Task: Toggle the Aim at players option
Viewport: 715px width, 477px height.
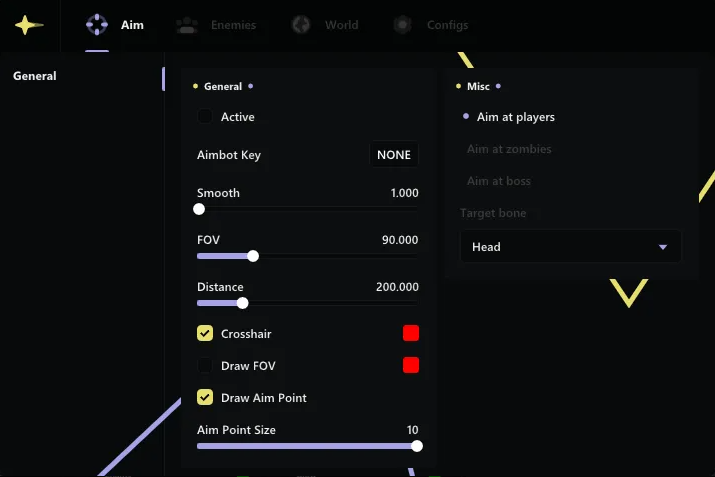Action: (x=515, y=117)
